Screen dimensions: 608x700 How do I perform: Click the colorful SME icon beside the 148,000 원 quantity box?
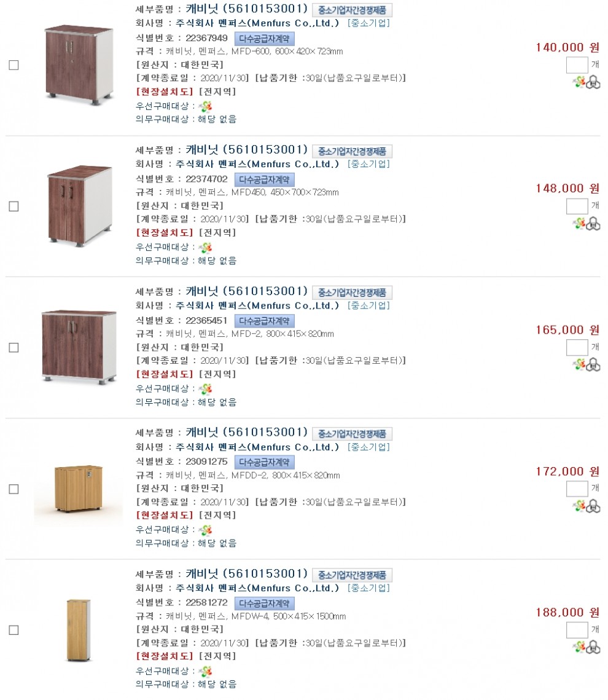point(579,224)
